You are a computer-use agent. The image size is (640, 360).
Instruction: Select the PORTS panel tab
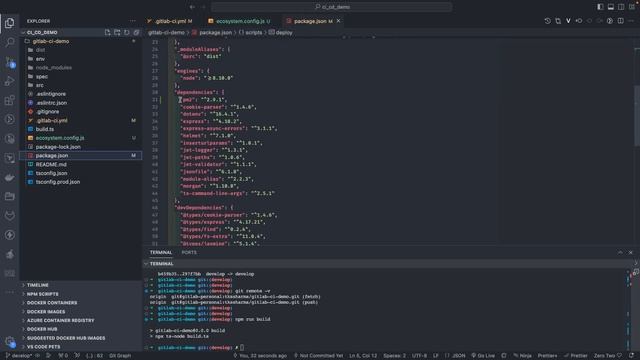point(189,252)
